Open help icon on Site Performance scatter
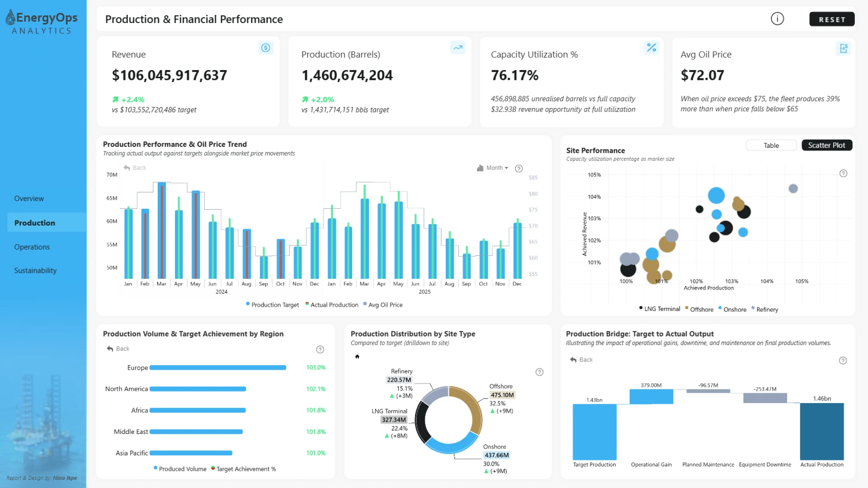This screenshot has height=488, width=868. pyautogui.click(x=843, y=174)
